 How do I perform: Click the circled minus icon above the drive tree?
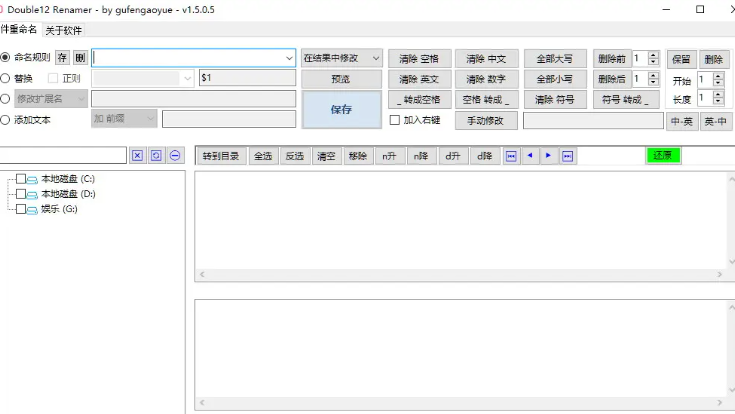coord(175,156)
